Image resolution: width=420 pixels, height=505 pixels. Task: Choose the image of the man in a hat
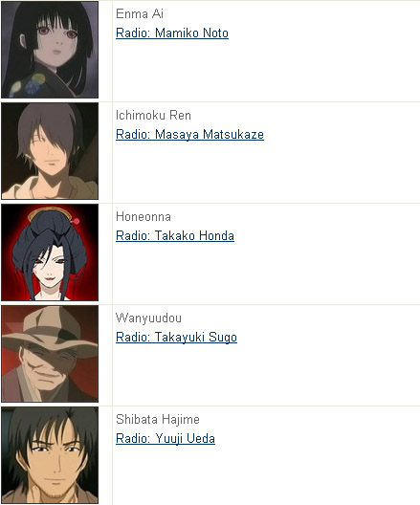(50, 354)
